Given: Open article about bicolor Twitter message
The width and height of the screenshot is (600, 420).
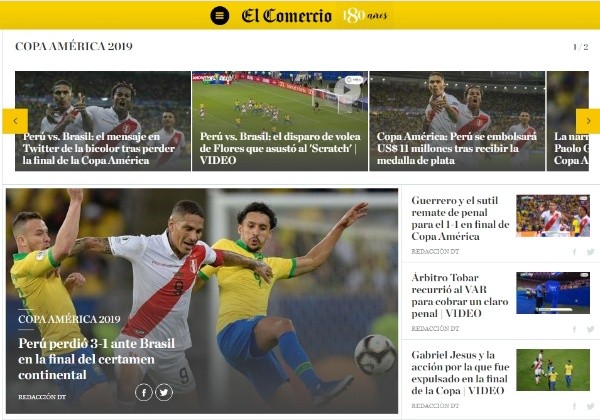Looking at the screenshot, I should click(x=99, y=148).
